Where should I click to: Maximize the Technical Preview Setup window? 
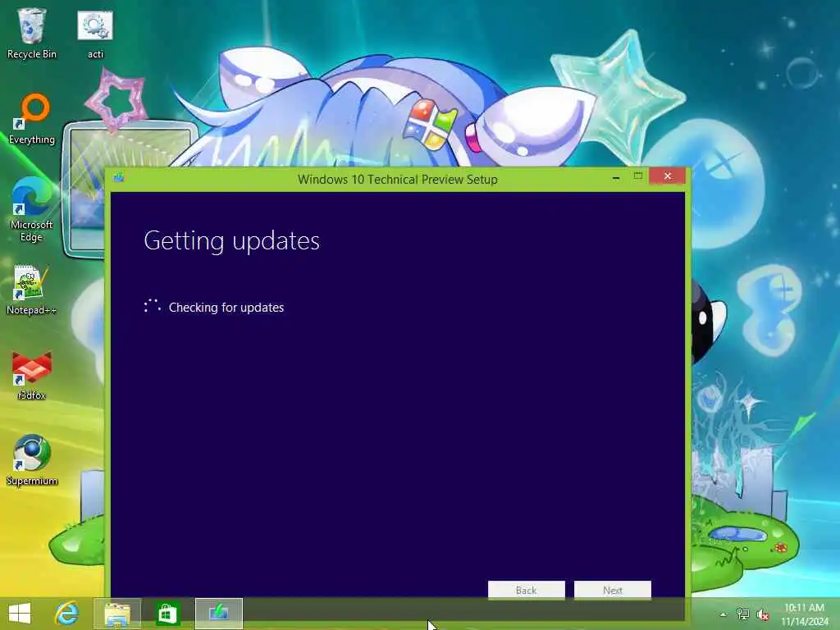point(637,176)
